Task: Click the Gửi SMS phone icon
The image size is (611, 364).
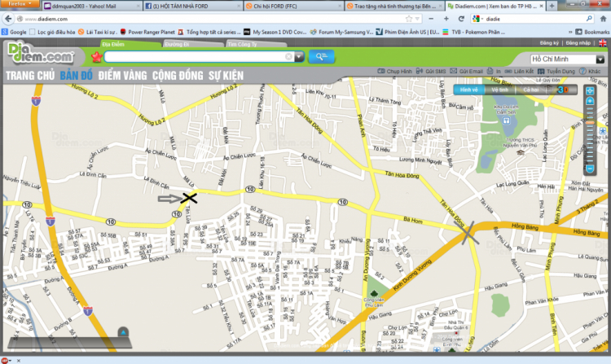Action: [420, 71]
